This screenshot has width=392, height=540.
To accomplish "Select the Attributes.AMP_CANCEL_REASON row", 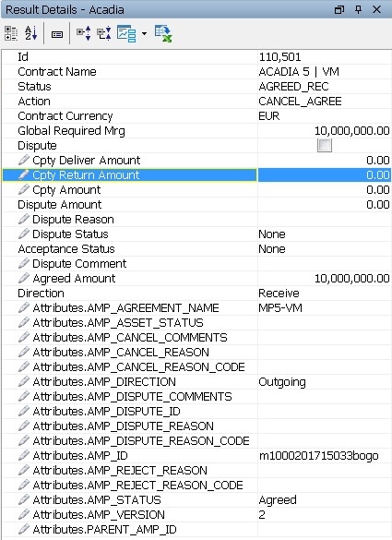I will [196, 353].
